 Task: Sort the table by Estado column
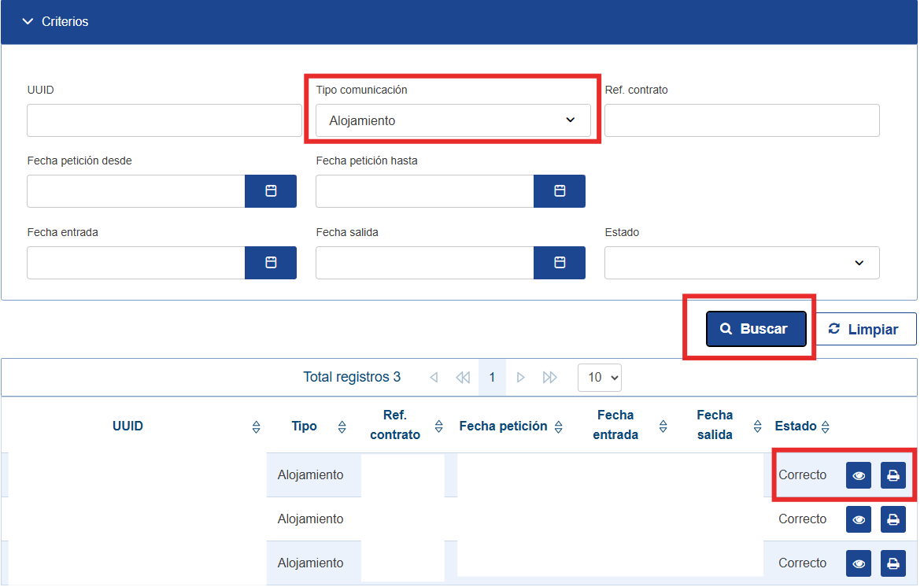coord(825,426)
